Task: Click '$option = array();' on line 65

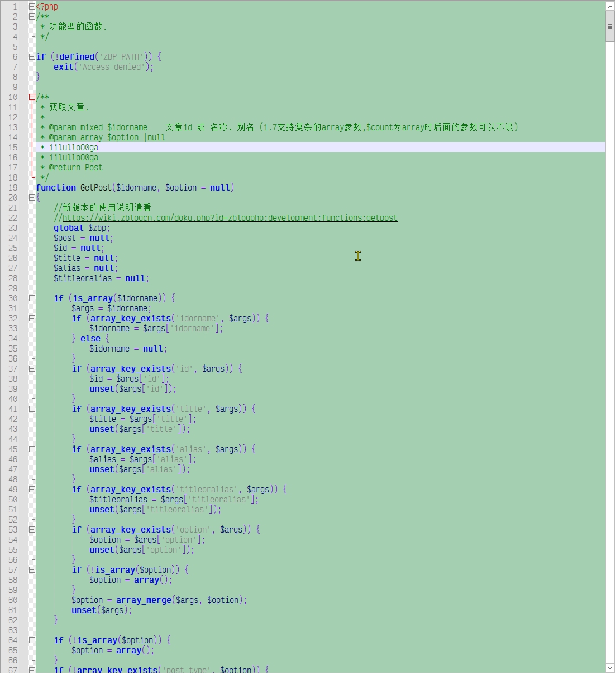Action: pos(113,651)
